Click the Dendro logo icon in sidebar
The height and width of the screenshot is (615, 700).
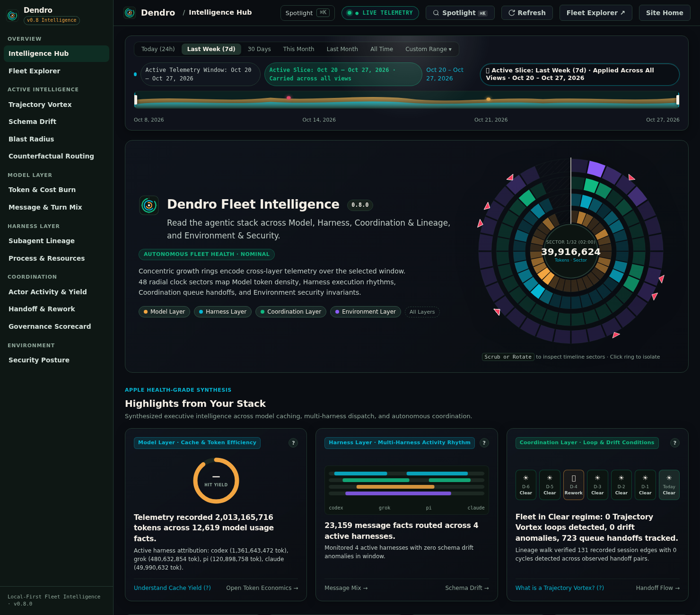[12, 16]
